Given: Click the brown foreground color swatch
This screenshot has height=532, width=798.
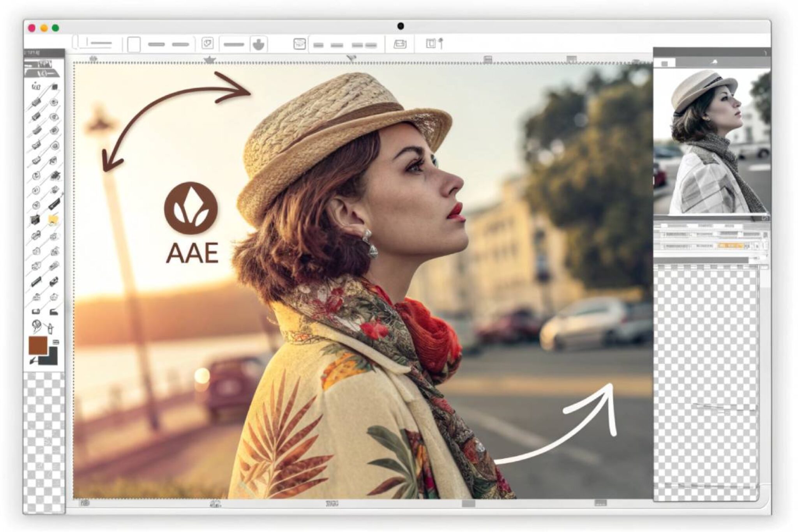Looking at the screenshot, I should 38,346.
